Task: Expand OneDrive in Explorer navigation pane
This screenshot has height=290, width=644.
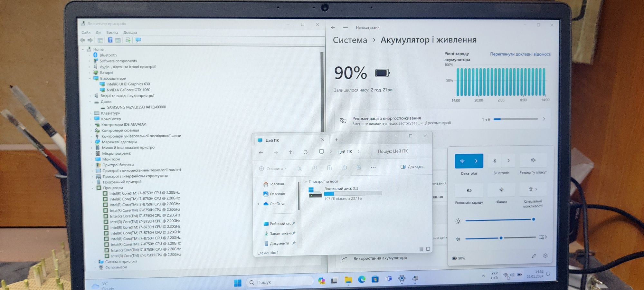Action: [258, 204]
